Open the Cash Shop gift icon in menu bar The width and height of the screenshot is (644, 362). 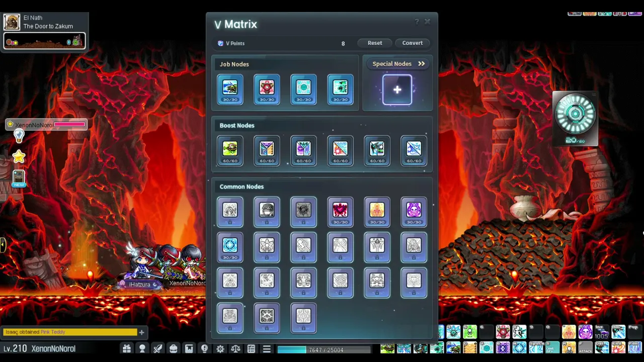127,349
